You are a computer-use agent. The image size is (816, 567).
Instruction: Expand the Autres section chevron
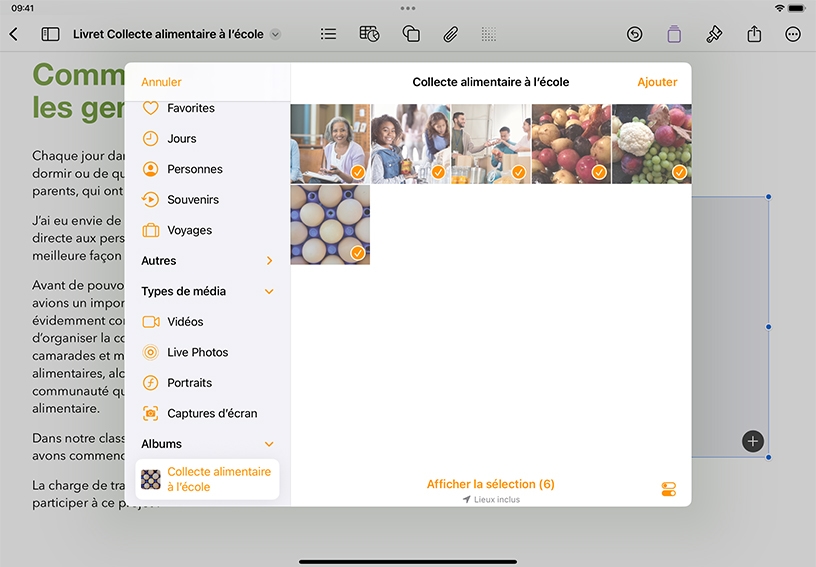(x=269, y=261)
